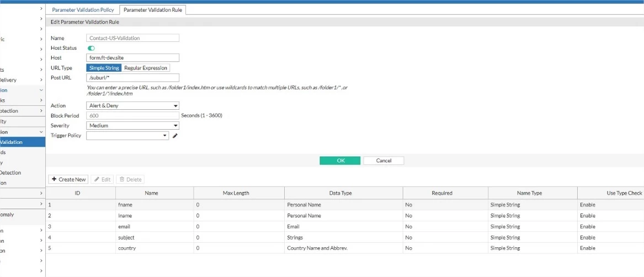Click the Delete button above the table
Screen dimensions: 644x277
pos(130,179)
